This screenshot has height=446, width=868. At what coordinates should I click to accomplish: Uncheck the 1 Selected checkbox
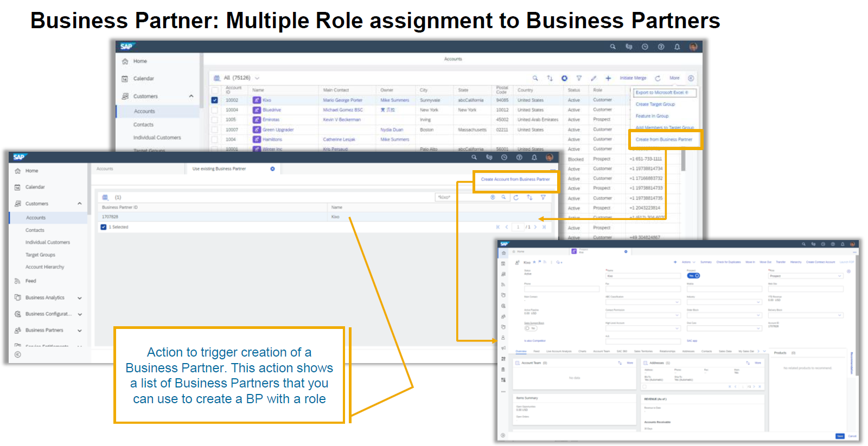[104, 227]
